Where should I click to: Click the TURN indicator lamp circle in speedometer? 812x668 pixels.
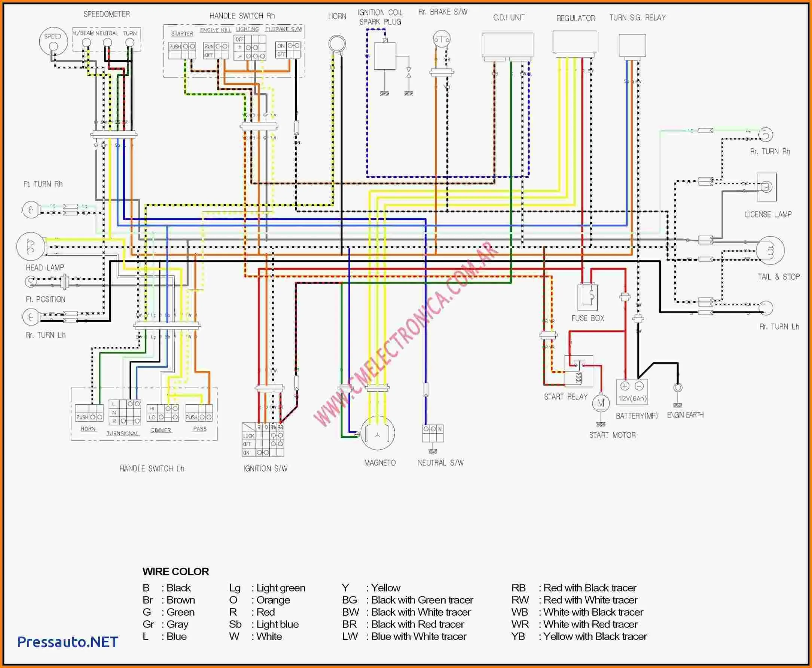[130, 43]
